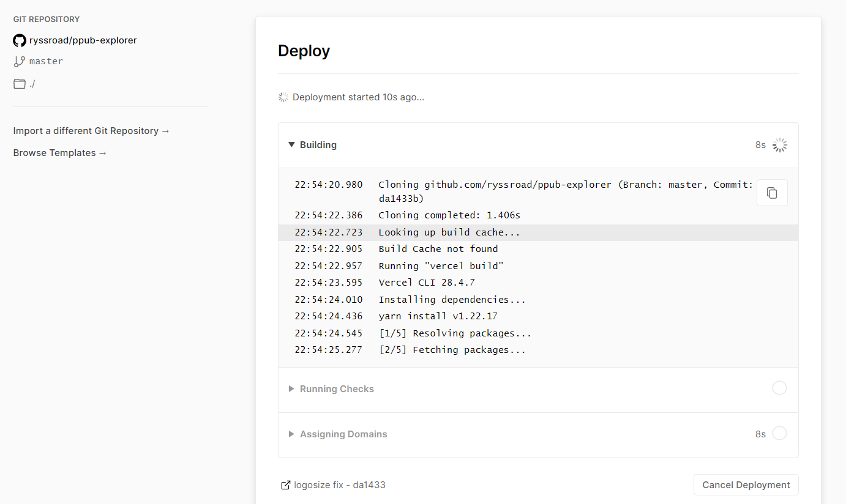Click the GitHub logo beside ryssroad/ppub-explorer
Viewport: 846px width, 504px height.
tap(20, 40)
